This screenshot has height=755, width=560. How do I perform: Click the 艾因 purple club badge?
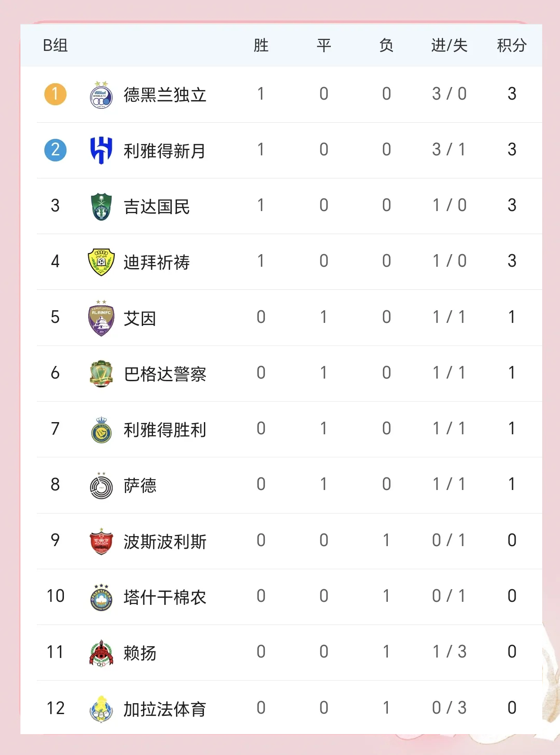pos(101,318)
